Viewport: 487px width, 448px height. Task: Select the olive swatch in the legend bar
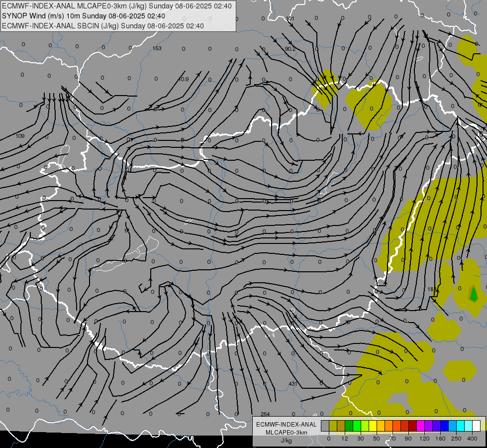pyautogui.click(x=333, y=426)
